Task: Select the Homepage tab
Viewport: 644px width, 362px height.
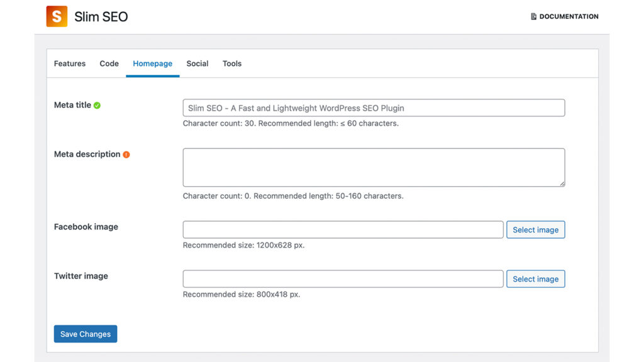Action: click(152, 63)
